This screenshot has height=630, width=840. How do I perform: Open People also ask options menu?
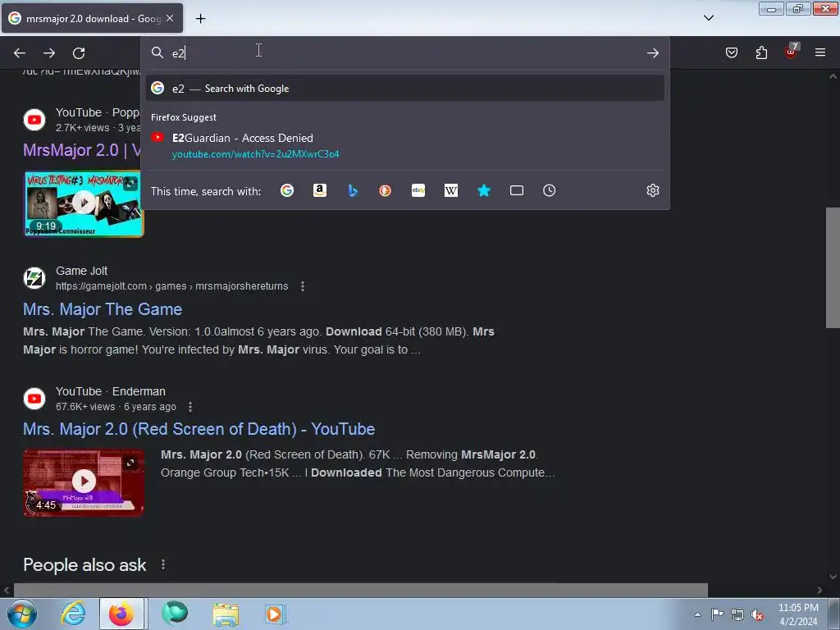click(x=163, y=564)
